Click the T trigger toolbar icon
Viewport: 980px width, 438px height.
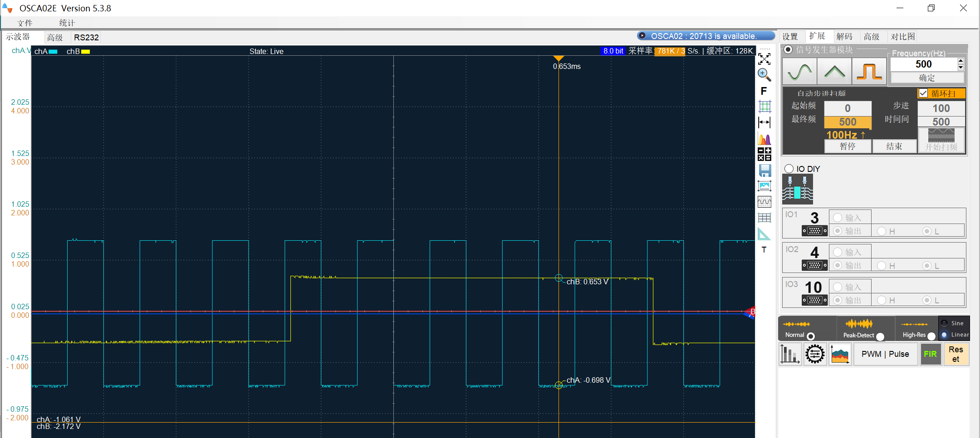click(764, 250)
